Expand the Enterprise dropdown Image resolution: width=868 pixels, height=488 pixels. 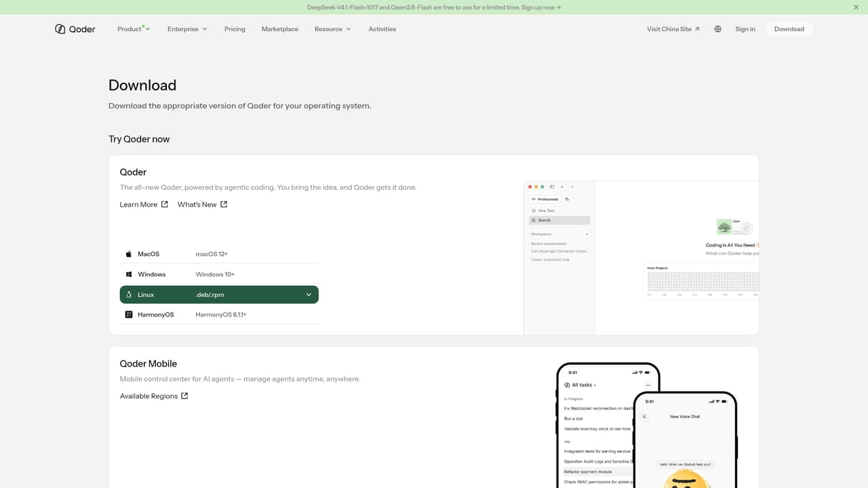[187, 29]
